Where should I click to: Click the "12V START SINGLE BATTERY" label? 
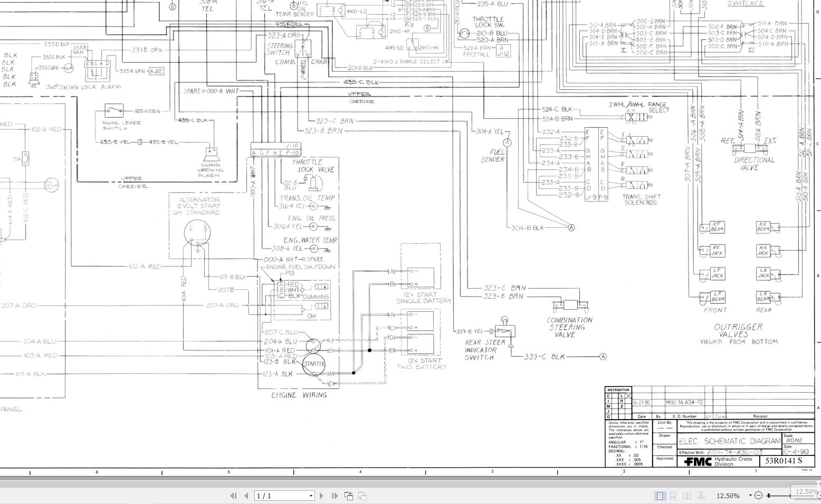[424, 298]
